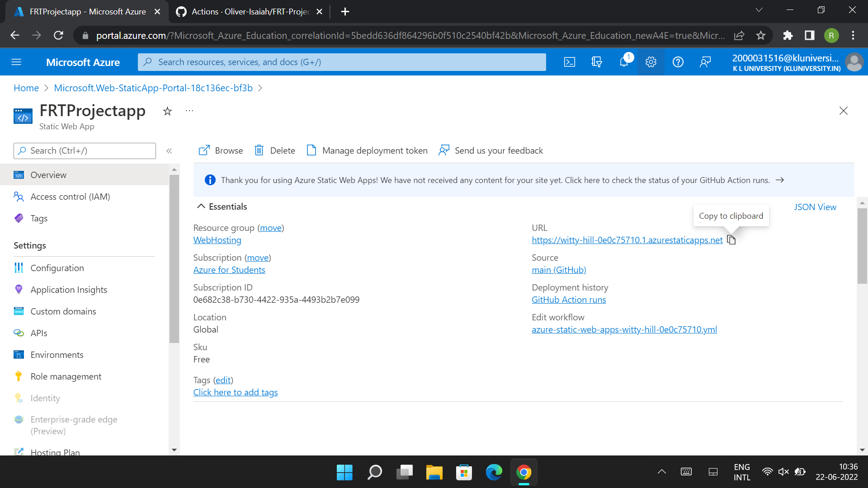
Task: Open Directories and subscriptions filter icon
Action: pyautogui.click(x=597, y=62)
